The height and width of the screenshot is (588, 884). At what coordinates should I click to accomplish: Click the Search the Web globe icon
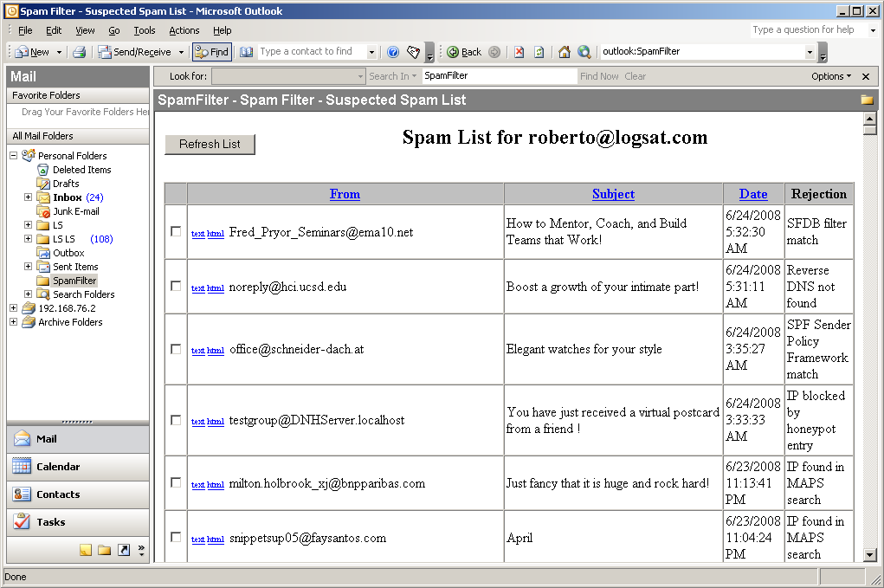click(584, 52)
